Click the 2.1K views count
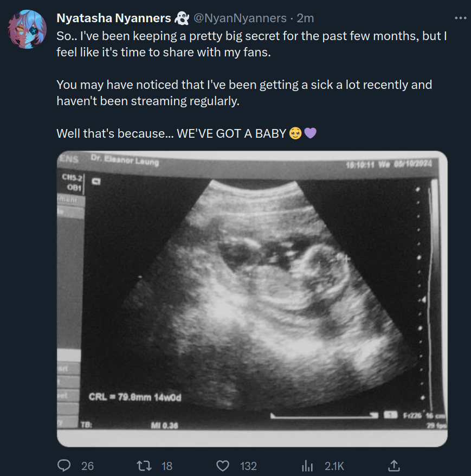 coord(334,466)
